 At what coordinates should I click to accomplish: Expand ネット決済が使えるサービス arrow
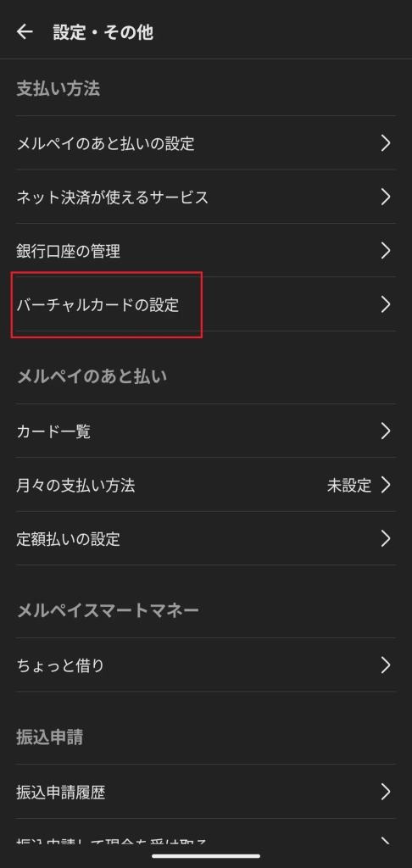[386, 197]
